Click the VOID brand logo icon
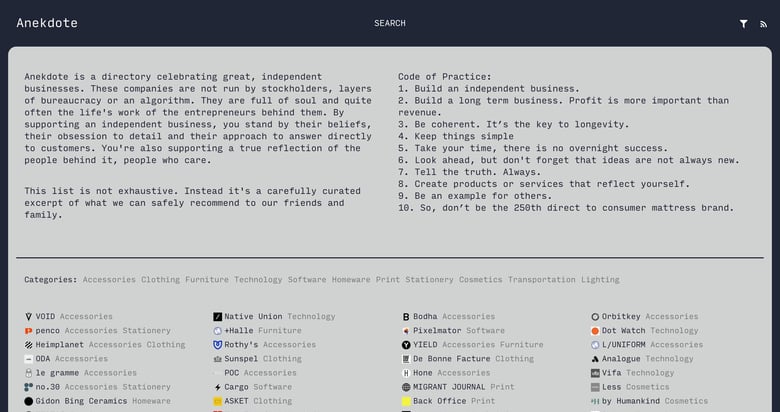 [x=28, y=317]
